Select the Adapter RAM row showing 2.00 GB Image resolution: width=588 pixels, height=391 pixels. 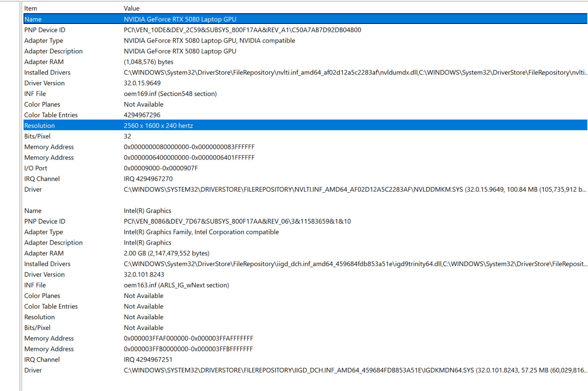pyautogui.click(x=305, y=253)
